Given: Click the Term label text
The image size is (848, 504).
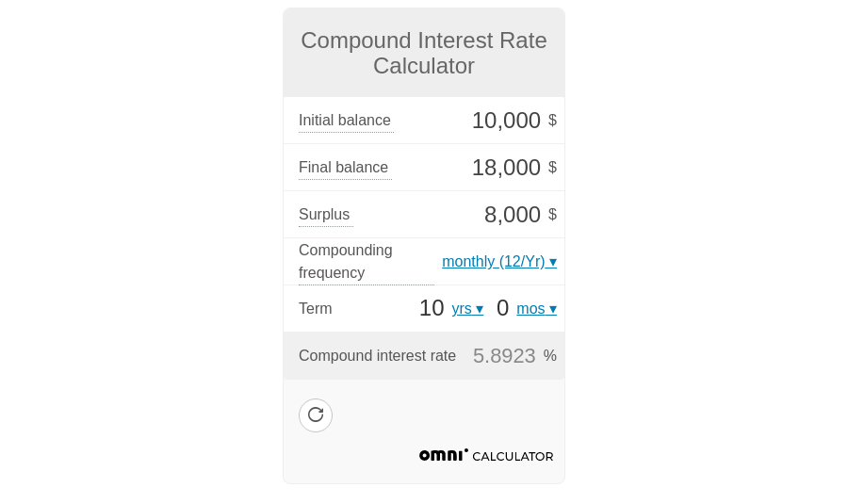Looking at the screenshot, I should [316, 309].
